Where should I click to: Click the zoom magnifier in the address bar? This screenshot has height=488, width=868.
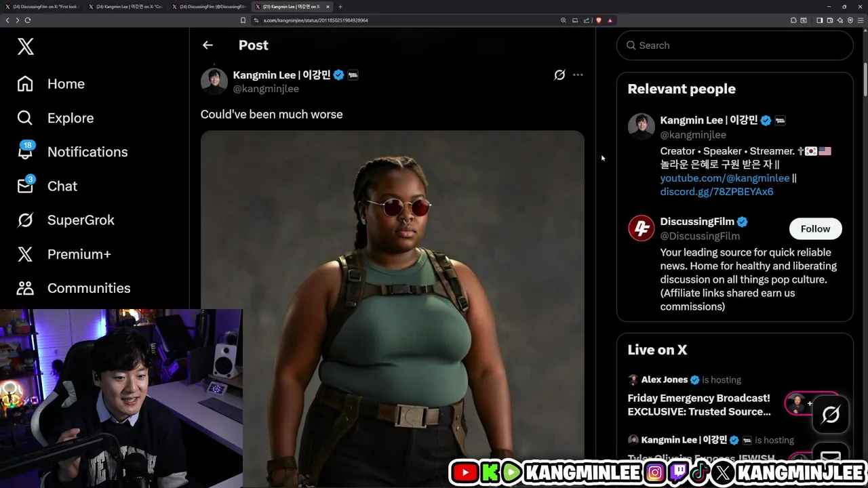[563, 20]
